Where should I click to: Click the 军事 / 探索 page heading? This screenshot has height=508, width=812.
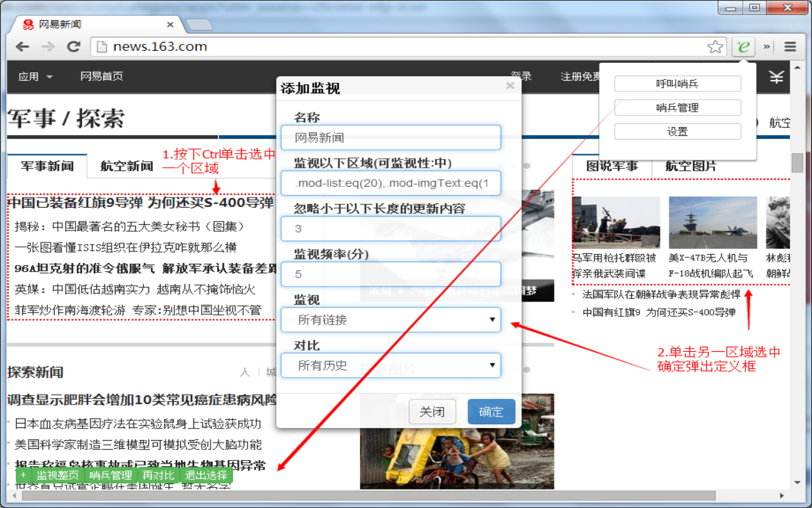[x=66, y=118]
